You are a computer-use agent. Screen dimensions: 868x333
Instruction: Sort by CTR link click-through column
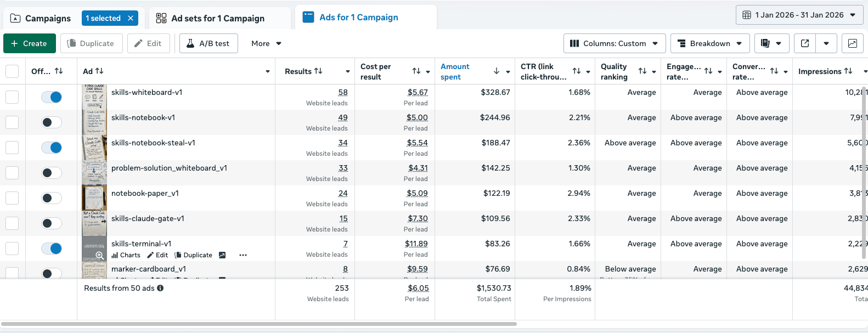pos(577,71)
